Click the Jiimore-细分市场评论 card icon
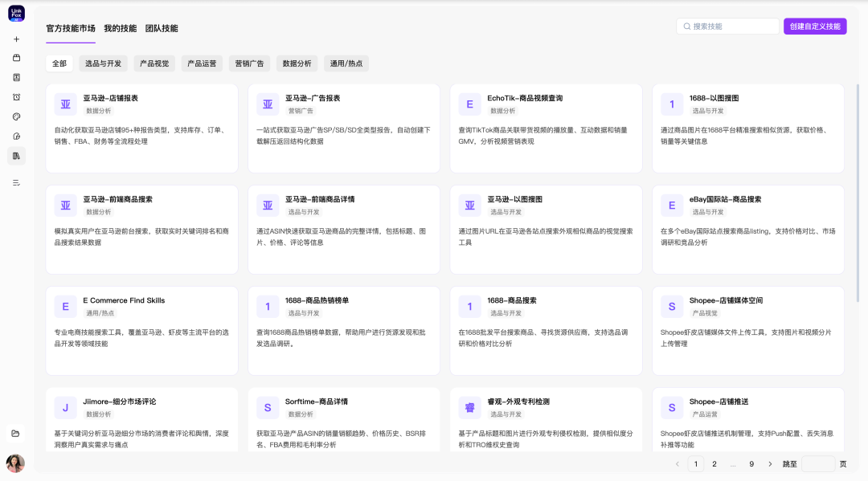The height and width of the screenshot is (481, 868). 65,408
